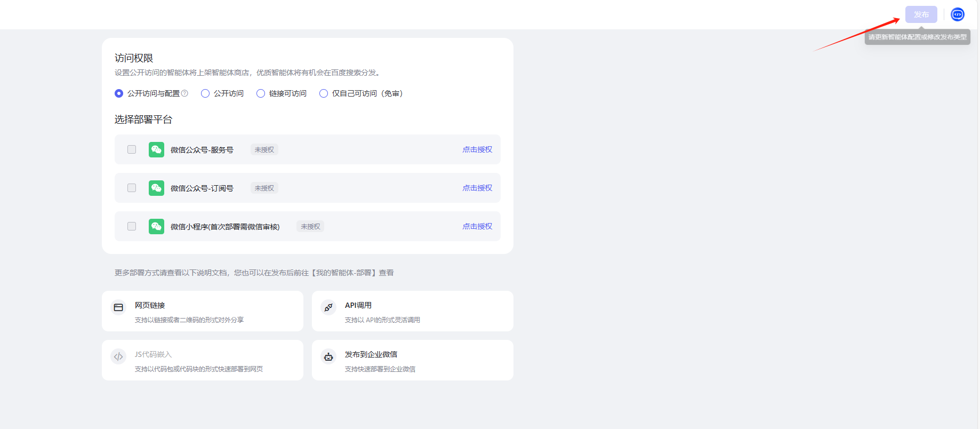Viewport: 980px width, 429px height.
Task: Check the 微信公众号-服务号 checkbox
Action: coord(132,149)
